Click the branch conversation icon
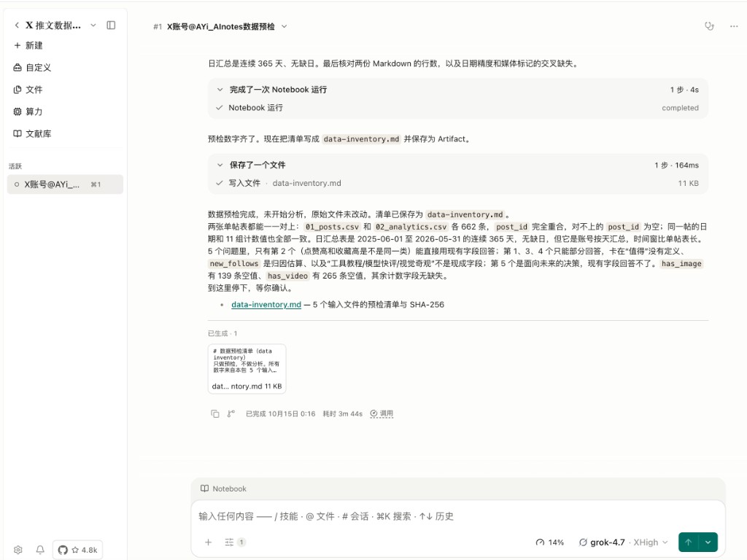The image size is (747, 560). [231, 413]
